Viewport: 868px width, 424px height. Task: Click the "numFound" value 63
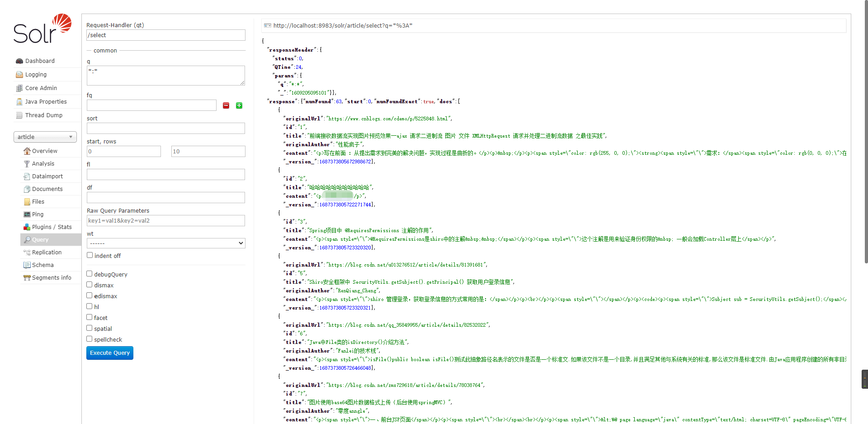pyautogui.click(x=339, y=101)
